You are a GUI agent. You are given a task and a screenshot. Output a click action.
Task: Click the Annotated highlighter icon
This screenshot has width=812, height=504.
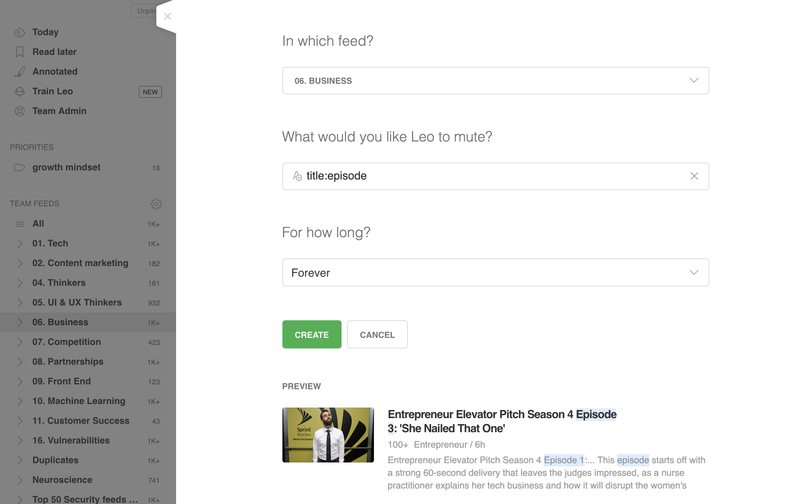pos(20,72)
